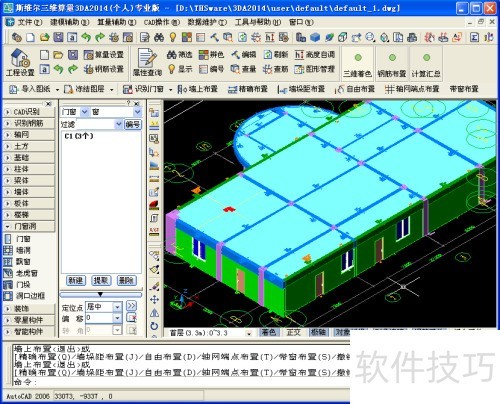
Task: Open the 图形管理 graphics manager
Action: [x=315, y=69]
